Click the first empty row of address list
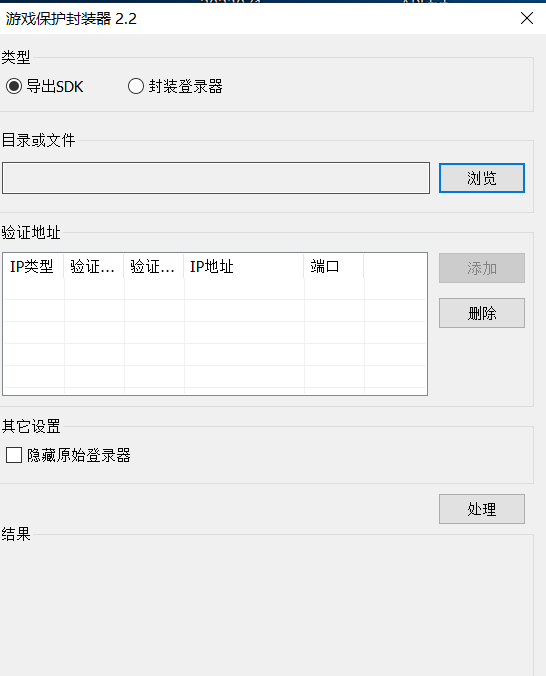The image size is (546, 676). point(215,289)
